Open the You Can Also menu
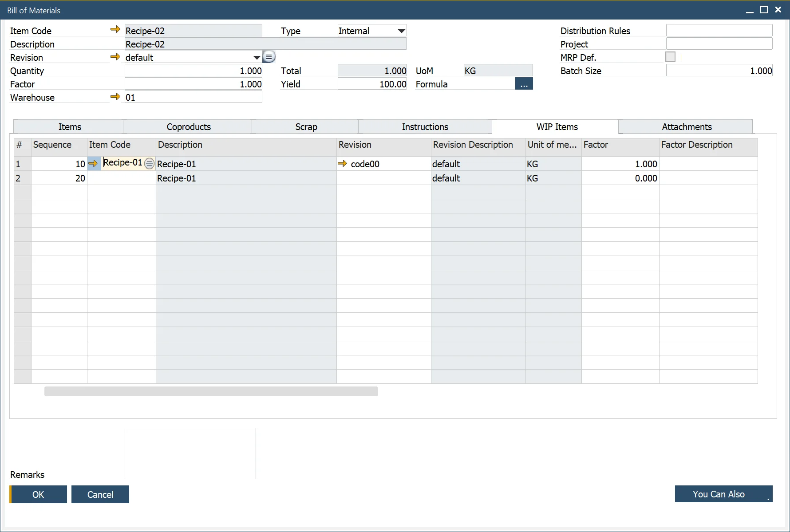This screenshot has width=790, height=532. [723, 494]
